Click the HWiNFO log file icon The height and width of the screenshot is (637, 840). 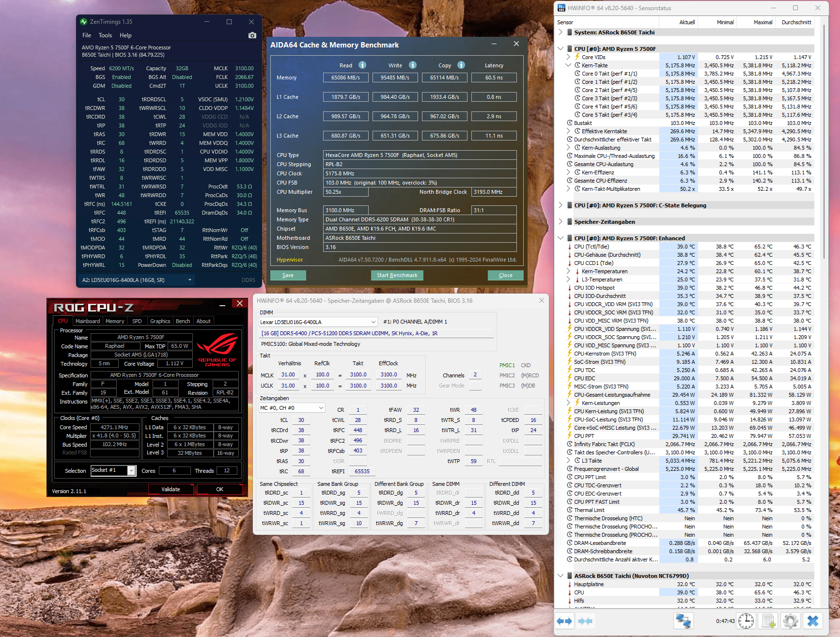coord(768,621)
